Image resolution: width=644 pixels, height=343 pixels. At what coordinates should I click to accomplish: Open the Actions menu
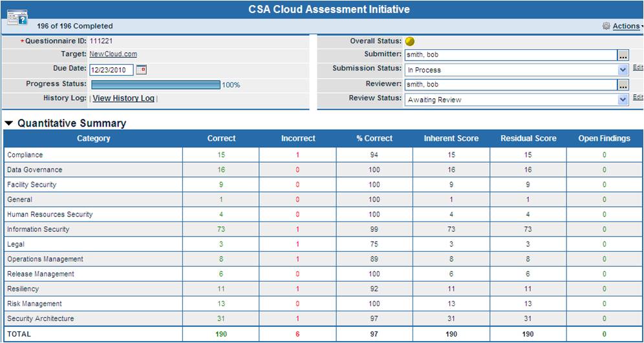[626, 26]
